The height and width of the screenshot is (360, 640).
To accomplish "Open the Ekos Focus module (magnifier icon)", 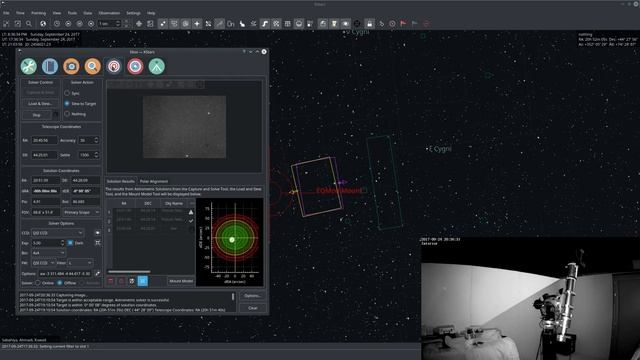I will (x=93, y=66).
